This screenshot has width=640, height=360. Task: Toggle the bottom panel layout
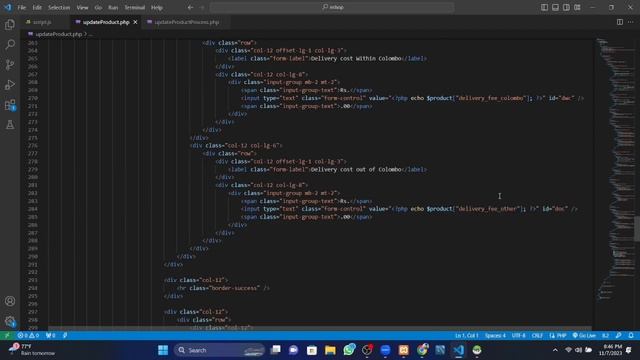point(555,7)
